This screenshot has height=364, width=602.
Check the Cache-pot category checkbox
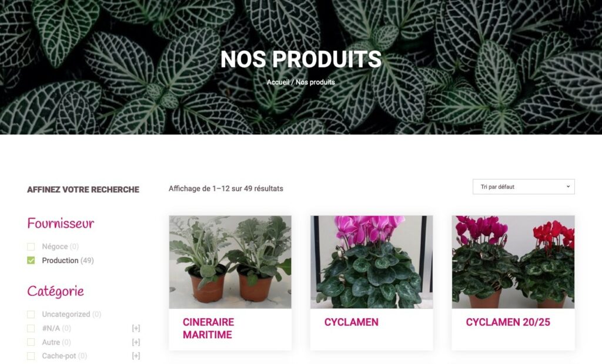tap(31, 356)
